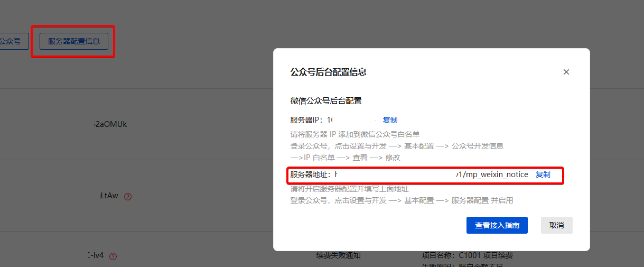Click the 取消 button
The height and width of the screenshot is (267, 644).
557,225
